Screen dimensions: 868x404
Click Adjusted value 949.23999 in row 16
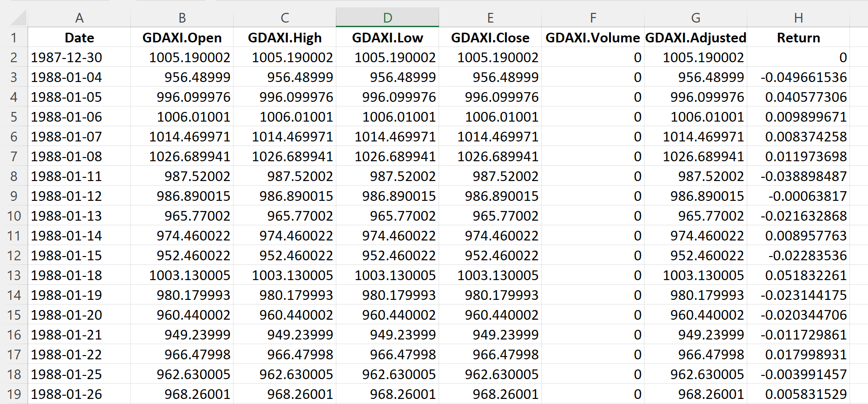(x=696, y=334)
